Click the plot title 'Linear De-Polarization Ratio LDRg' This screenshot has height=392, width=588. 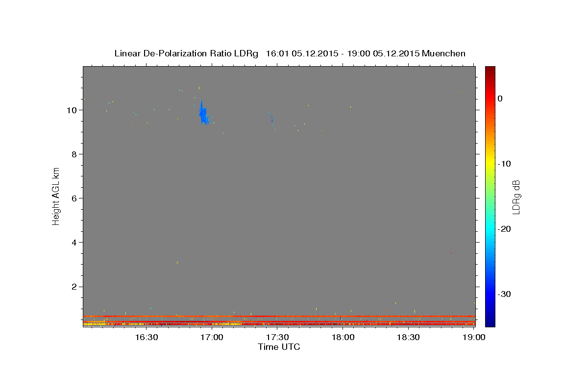186,53
